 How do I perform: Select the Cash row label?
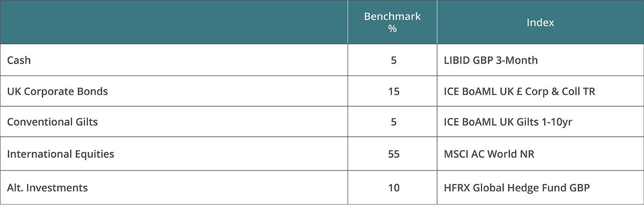[x=19, y=60]
